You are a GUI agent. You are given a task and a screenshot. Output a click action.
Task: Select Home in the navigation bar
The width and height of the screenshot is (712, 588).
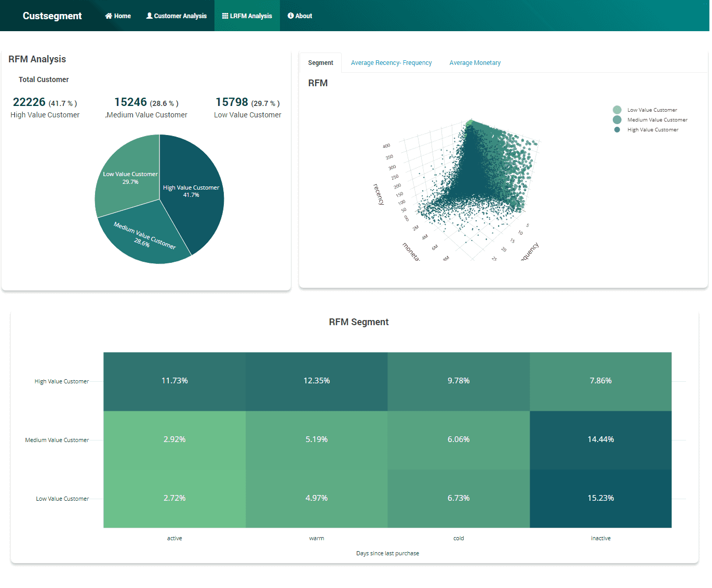pos(118,16)
